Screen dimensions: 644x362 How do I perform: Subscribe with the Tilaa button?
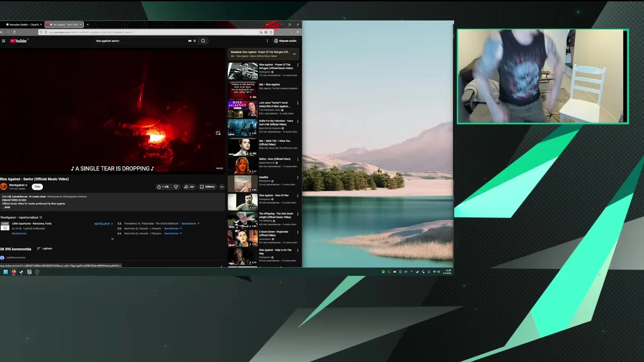point(37,187)
